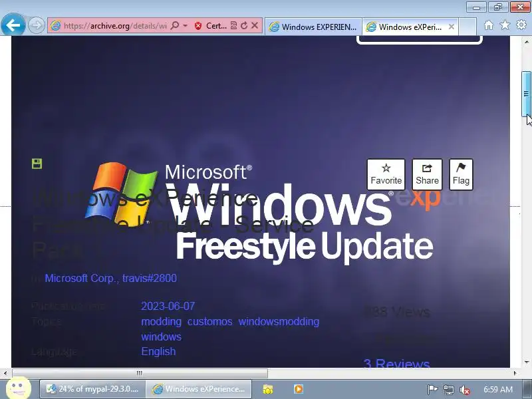Open the Microsoft Corp., travis#2800 creator link
Viewport: 532px width, 399px height.
110,278
